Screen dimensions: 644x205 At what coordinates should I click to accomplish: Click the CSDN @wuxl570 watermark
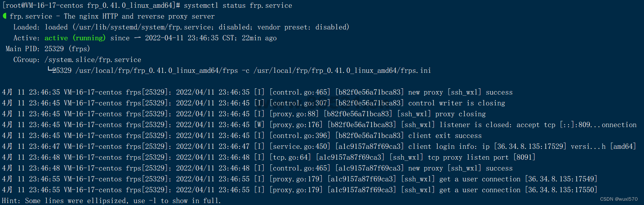coord(618,199)
